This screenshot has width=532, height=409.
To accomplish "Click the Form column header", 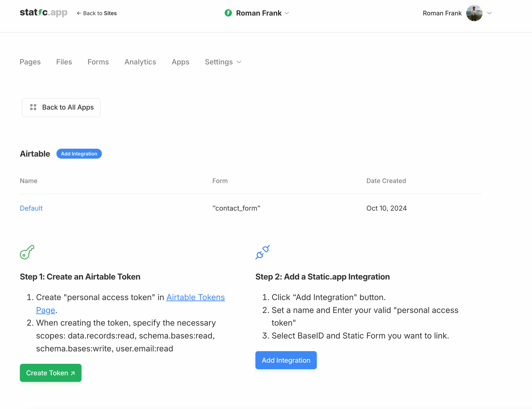I will click(220, 181).
